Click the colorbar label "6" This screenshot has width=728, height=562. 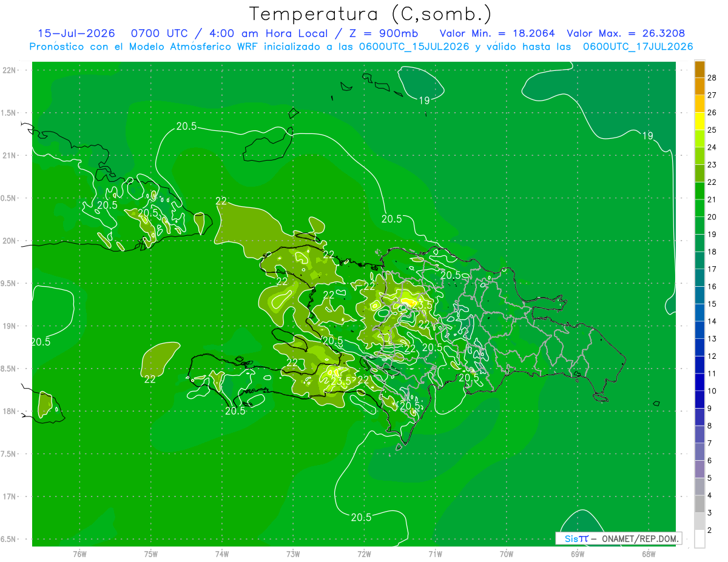(x=710, y=461)
